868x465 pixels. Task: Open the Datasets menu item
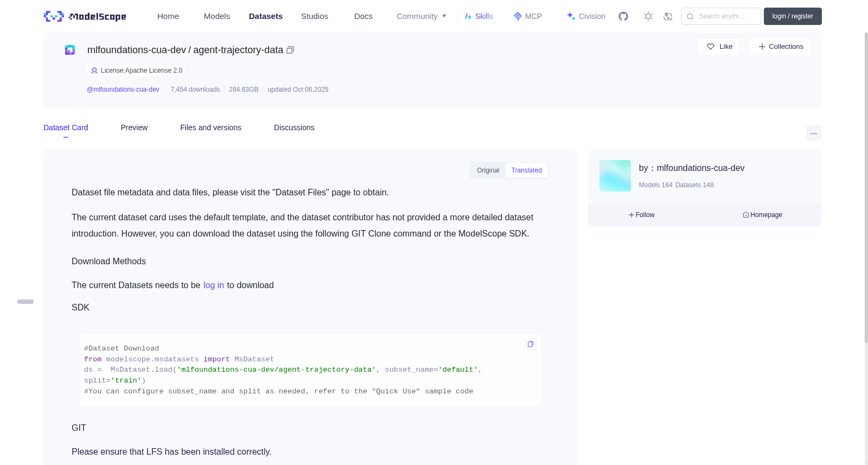[x=266, y=16]
